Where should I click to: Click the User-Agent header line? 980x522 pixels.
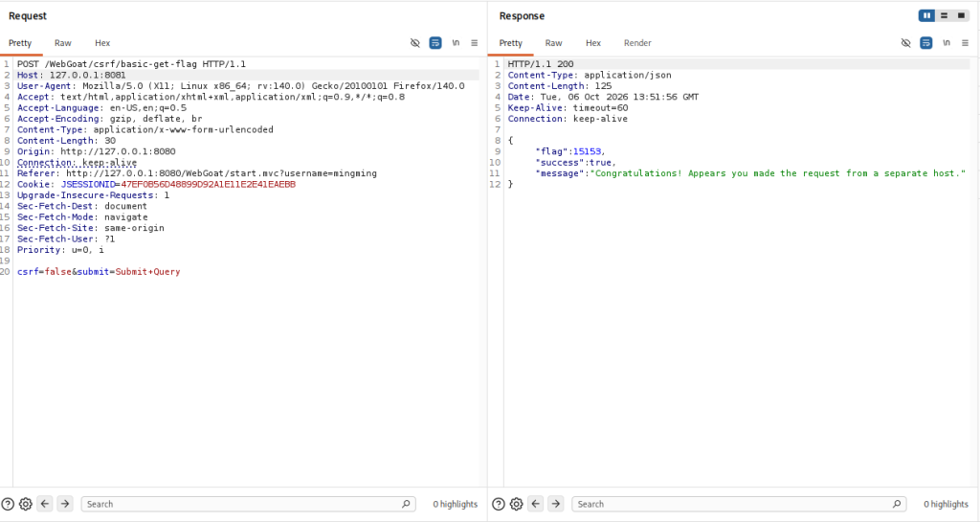240,85
